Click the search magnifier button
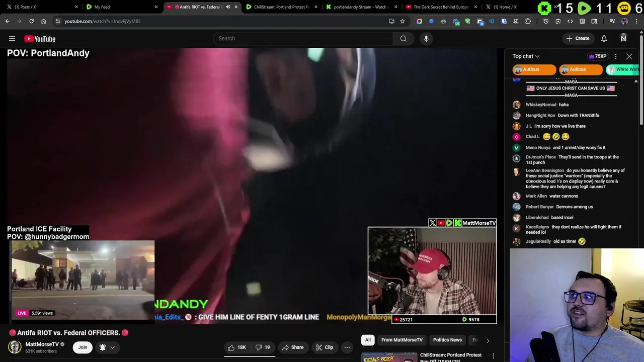The height and width of the screenshot is (362, 644). (x=403, y=38)
